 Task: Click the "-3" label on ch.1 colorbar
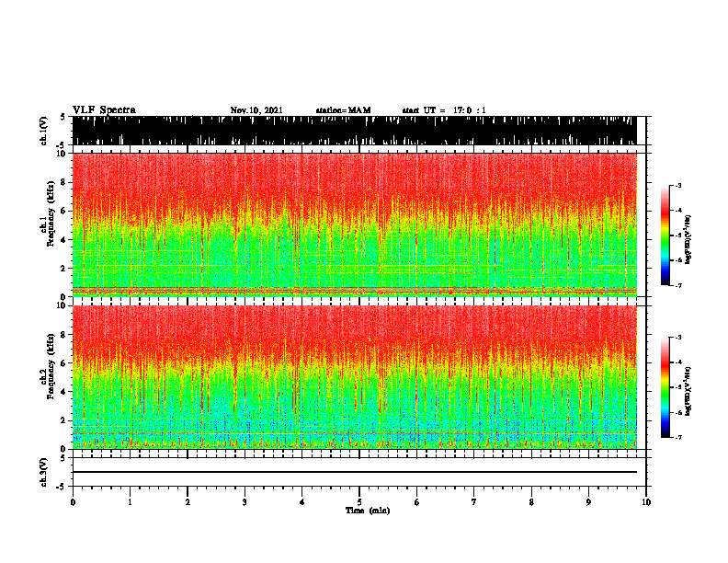(x=678, y=186)
